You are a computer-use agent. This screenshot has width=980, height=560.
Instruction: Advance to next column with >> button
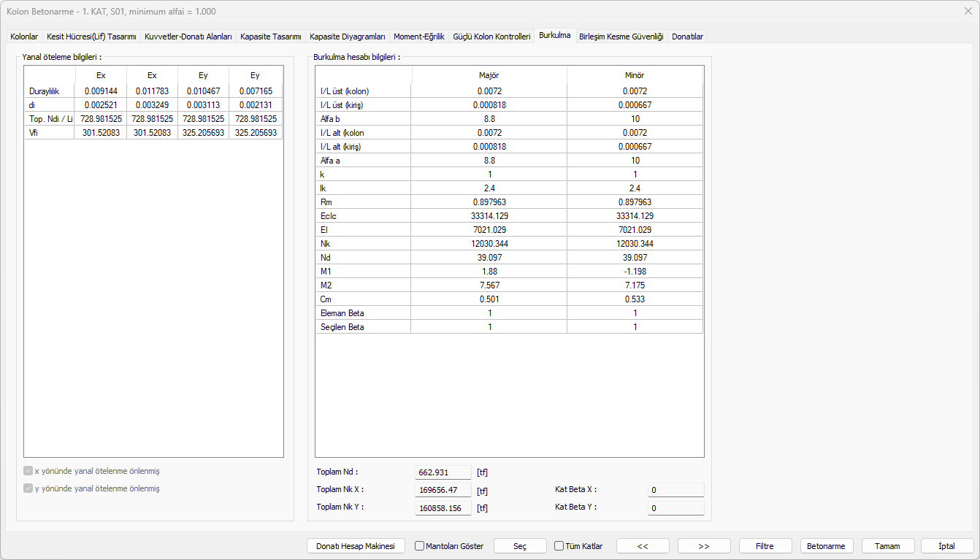pyautogui.click(x=704, y=546)
